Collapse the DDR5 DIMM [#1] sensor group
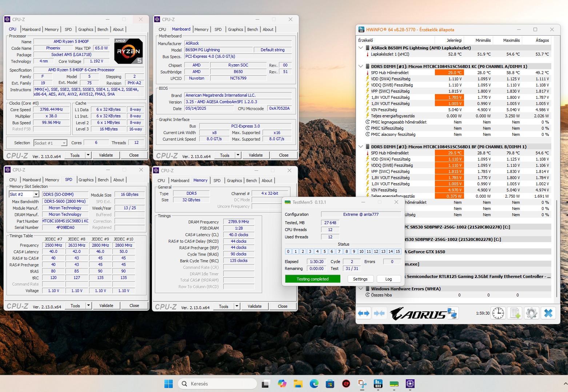Screen dimensions: 568x392 (361, 66)
